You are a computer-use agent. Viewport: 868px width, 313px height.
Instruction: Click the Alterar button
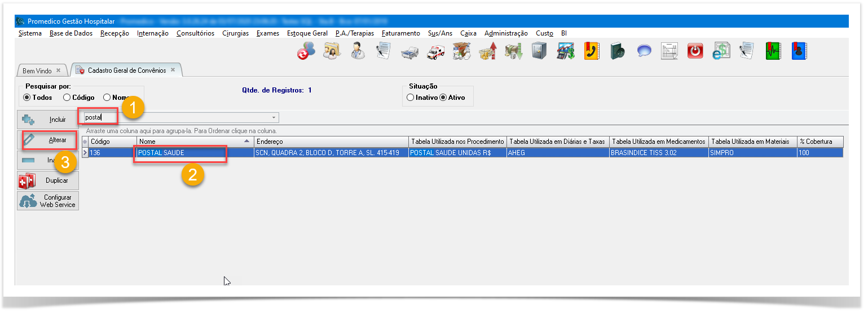(47, 140)
